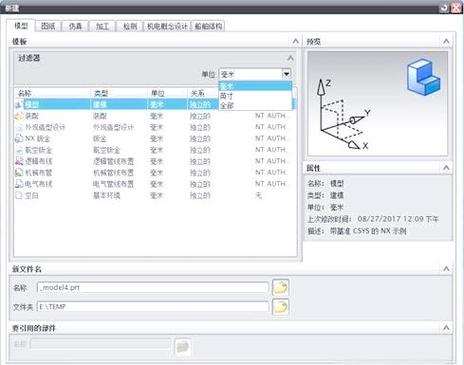464x365 pixels.
Task: Sort templates by the 类型 column header
Action: pyautogui.click(x=119, y=93)
